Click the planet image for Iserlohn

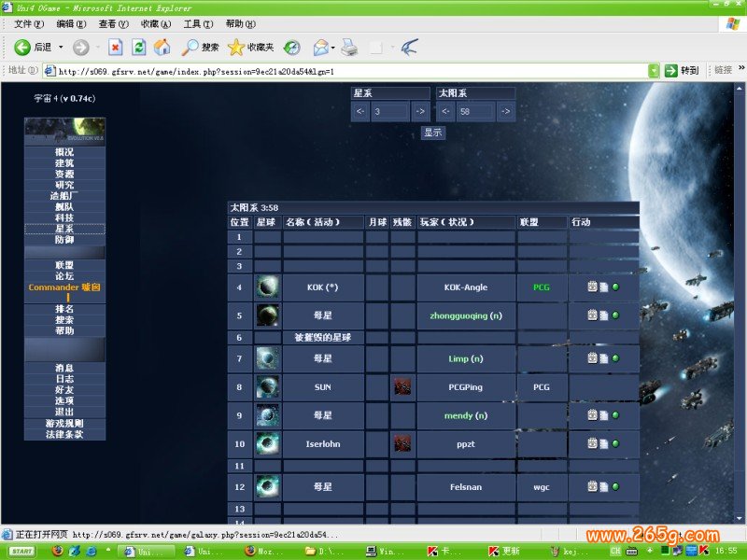(x=268, y=444)
